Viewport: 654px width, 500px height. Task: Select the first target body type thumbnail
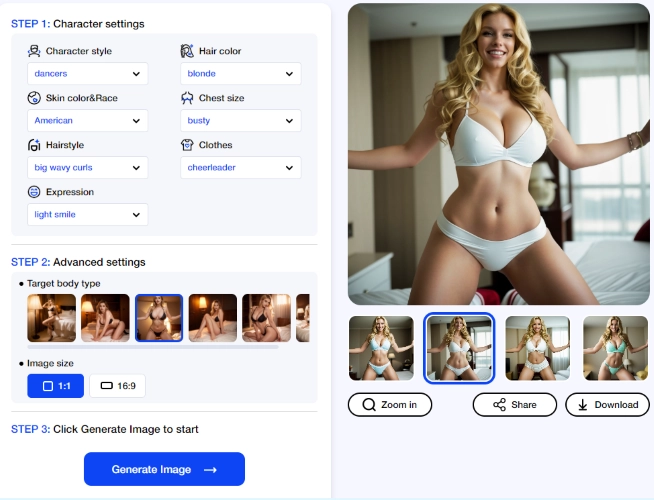click(x=51, y=318)
